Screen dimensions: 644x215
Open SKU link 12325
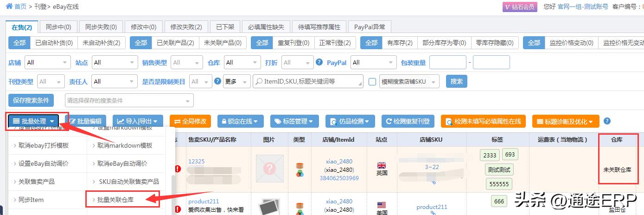coord(197,162)
